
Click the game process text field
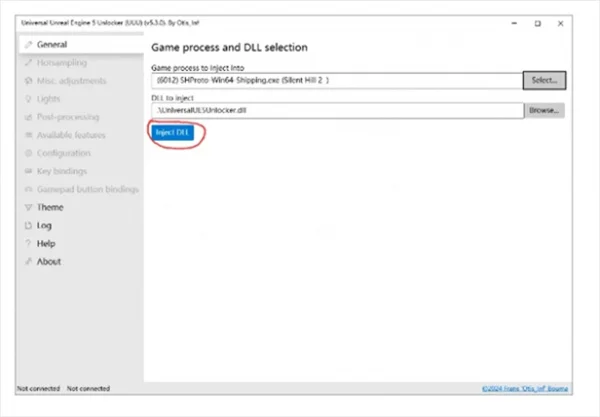[336, 78]
